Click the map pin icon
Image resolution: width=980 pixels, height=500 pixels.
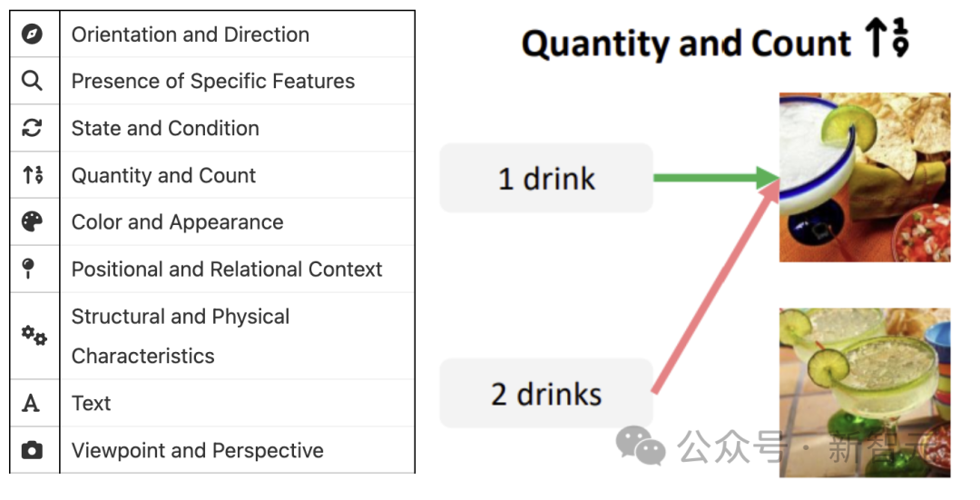(30, 270)
